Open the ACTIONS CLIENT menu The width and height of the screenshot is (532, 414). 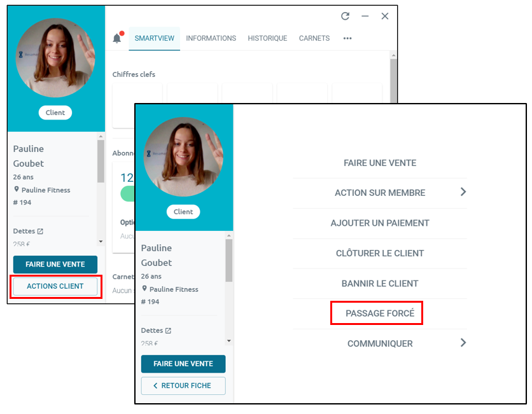55,287
